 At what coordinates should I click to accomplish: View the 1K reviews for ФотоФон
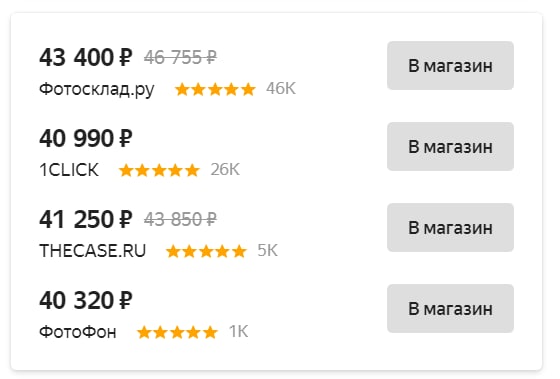pos(239,332)
